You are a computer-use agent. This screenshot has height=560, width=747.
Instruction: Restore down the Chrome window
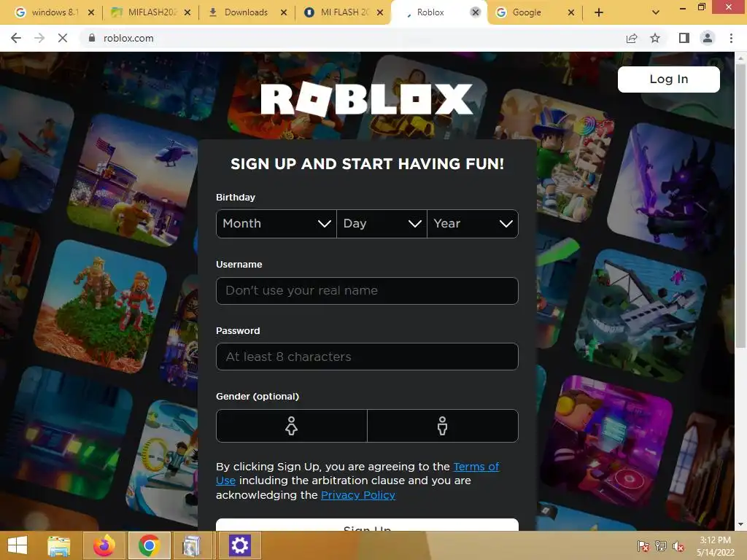point(701,7)
